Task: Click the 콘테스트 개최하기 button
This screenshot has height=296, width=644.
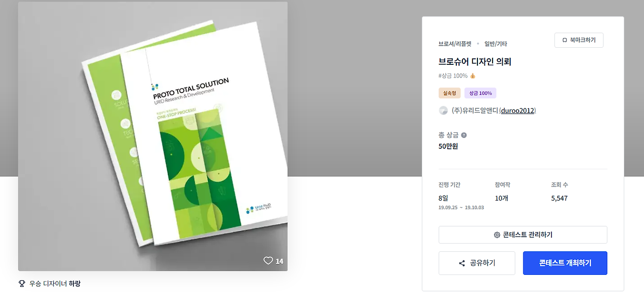Action: coord(565,263)
